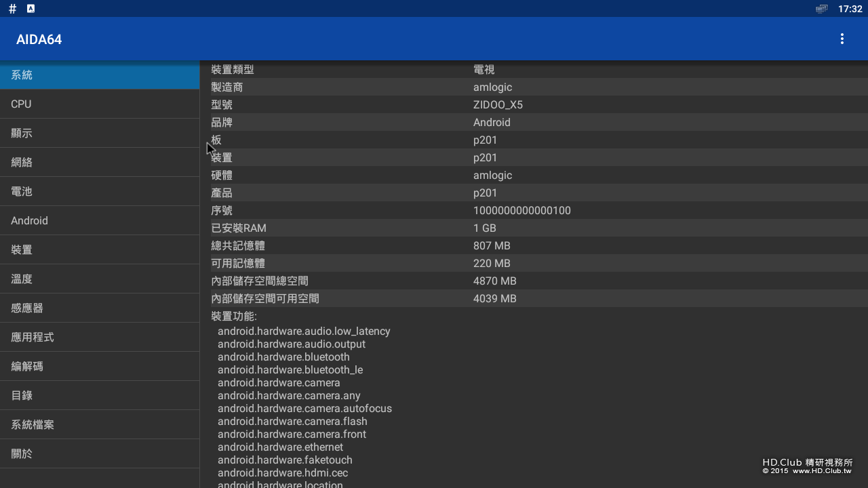Select the 裝置功能: heading
The height and width of the screenshot is (488, 868).
234,317
